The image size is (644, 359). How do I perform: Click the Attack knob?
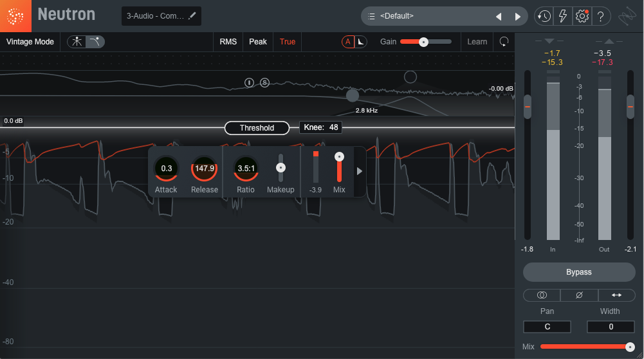coord(166,169)
